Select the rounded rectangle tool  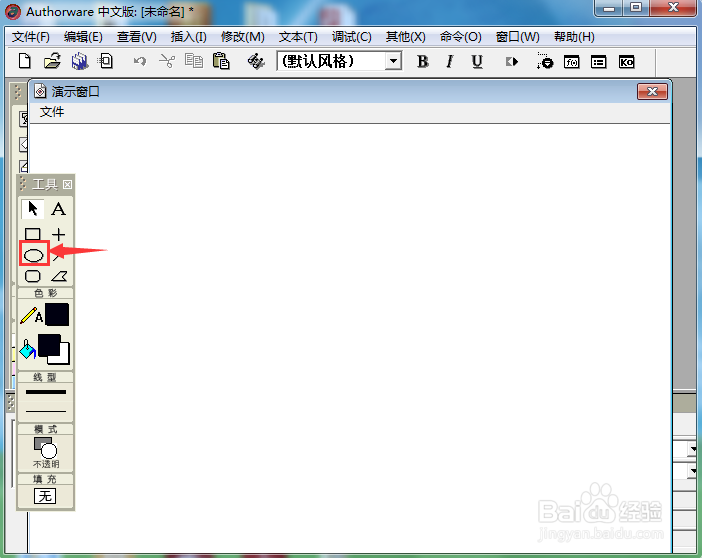click(x=33, y=276)
